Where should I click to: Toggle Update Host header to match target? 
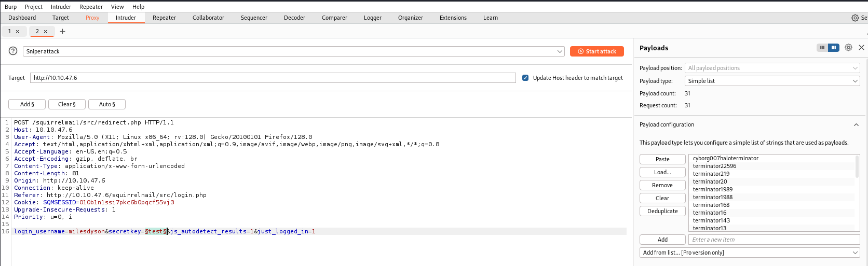pyautogui.click(x=525, y=78)
